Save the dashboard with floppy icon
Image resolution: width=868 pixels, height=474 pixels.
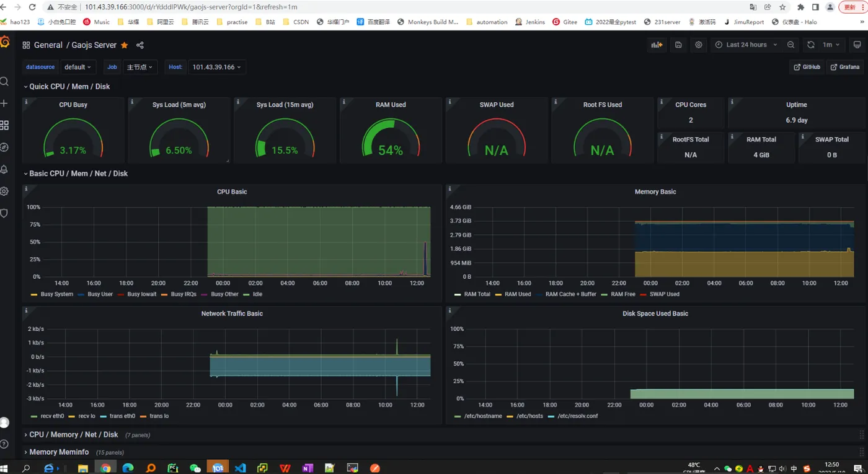point(678,45)
